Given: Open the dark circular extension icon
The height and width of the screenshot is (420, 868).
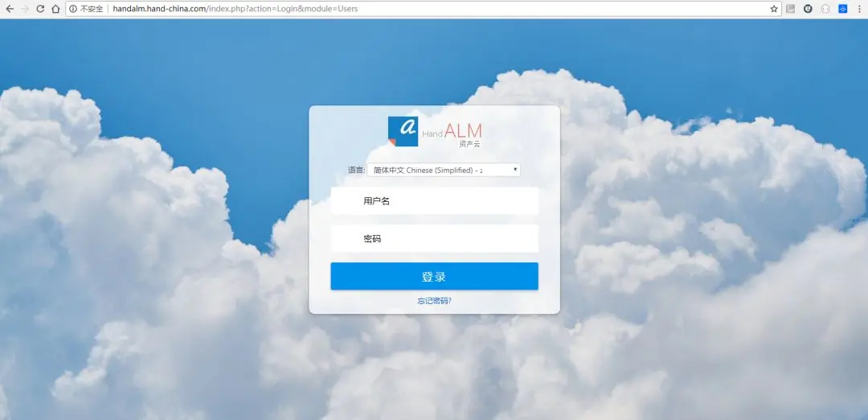Looking at the screenshot, I should [x=808, y=9].
